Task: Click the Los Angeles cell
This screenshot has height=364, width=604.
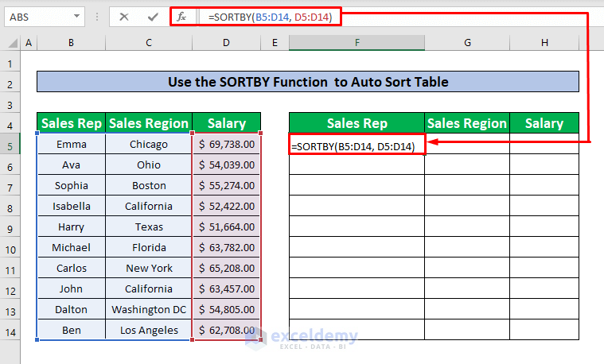Action: coord(149,330)
